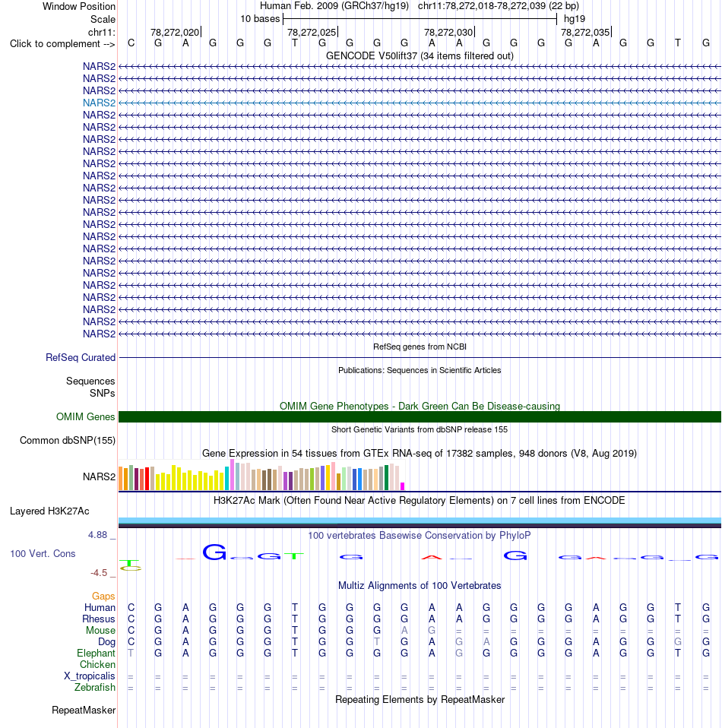Select the 'Human Feb. 2009 (GRCh37/hg19)' heading
The height and width of the screenshot is (728, 722).
334,6
